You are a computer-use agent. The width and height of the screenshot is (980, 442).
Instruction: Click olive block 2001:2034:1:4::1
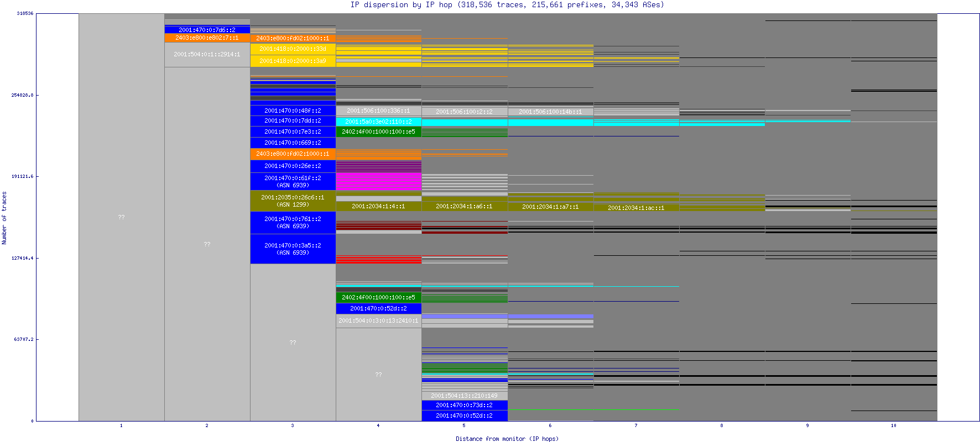tap(378, 206)
